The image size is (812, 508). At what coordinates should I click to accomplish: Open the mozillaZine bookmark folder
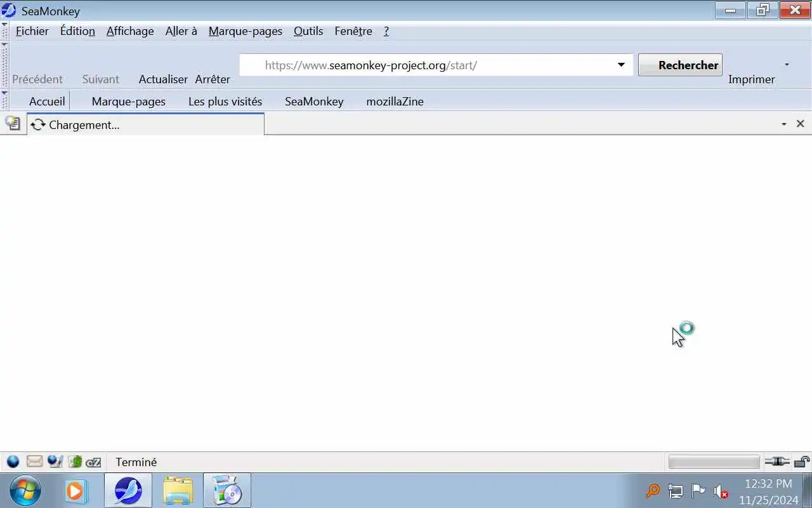[395, 101]
